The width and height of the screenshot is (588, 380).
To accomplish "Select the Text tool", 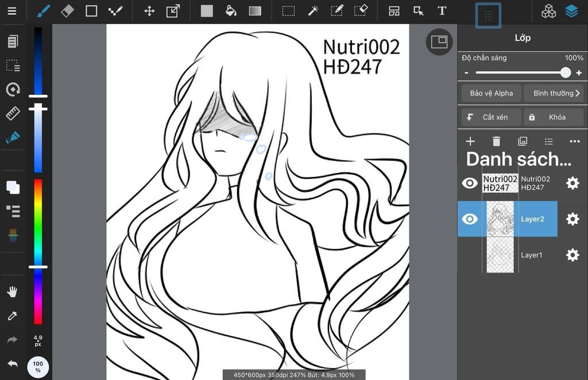I will [x=442, y=11].
